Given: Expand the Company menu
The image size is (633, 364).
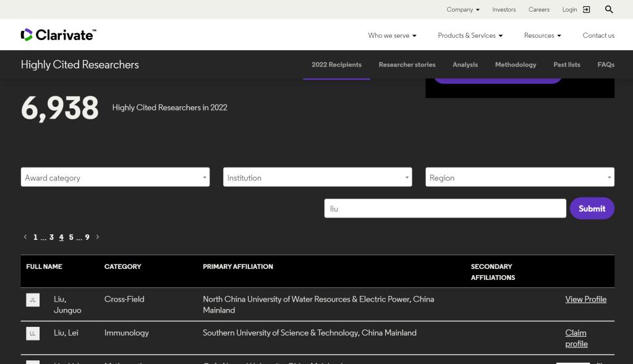Looking at the screenshot, I should [463, 9].
